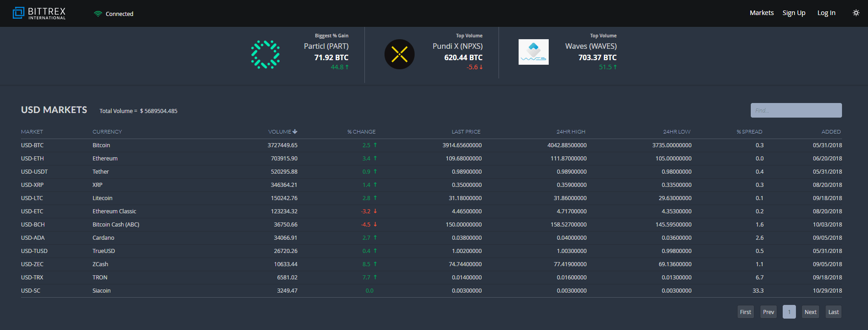Click the Particl (PART) coin logo
This screenshot has height=330, width=868.
265,55
